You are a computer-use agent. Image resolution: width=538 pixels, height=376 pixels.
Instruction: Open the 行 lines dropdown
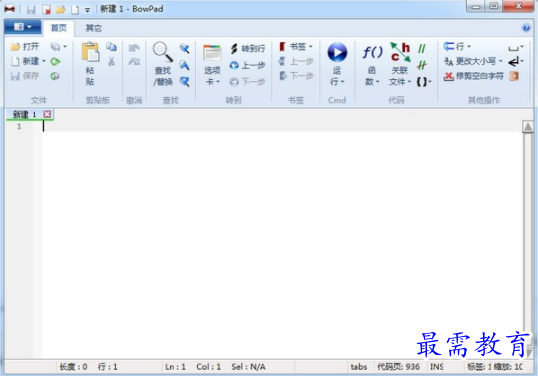click(457, 46)
